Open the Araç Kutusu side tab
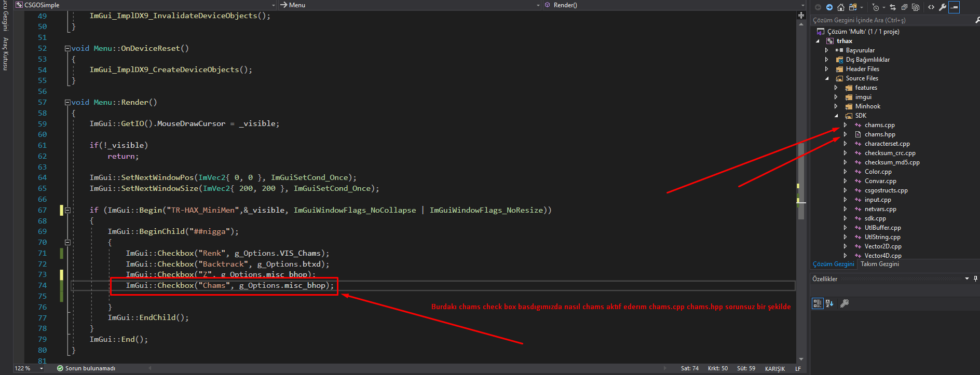Image resolution: width=980 pixels, height=375 pixels. pos(5,53)
